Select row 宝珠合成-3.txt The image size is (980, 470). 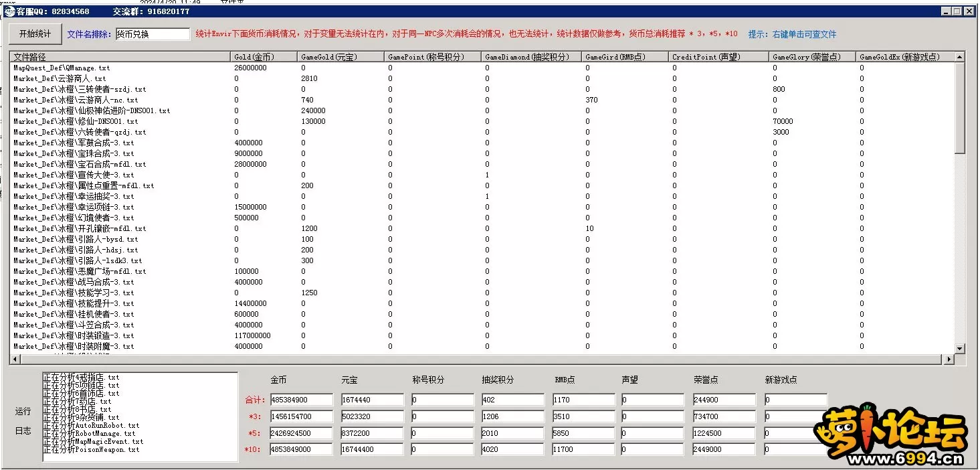[x=482, y=153]
